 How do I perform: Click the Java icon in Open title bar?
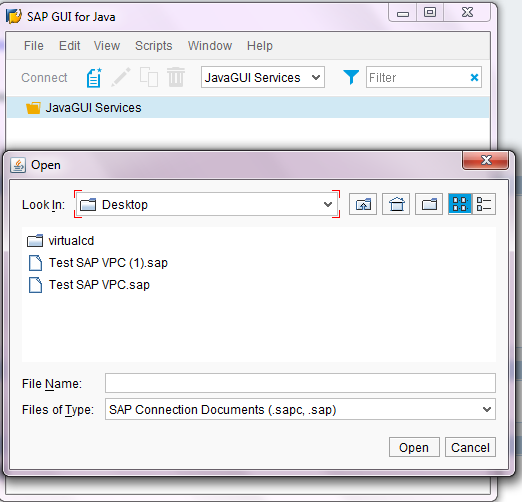18,165
